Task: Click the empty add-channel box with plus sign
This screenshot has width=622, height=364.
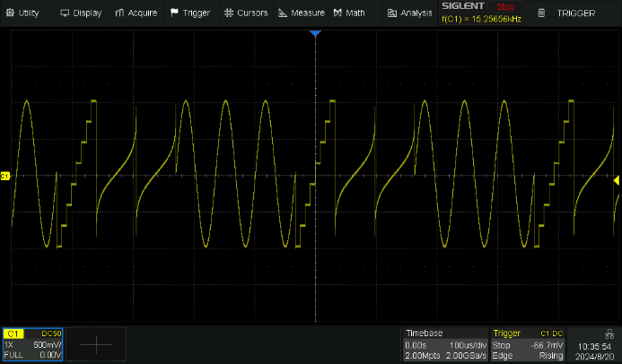Action: click(x=96, y=344)
